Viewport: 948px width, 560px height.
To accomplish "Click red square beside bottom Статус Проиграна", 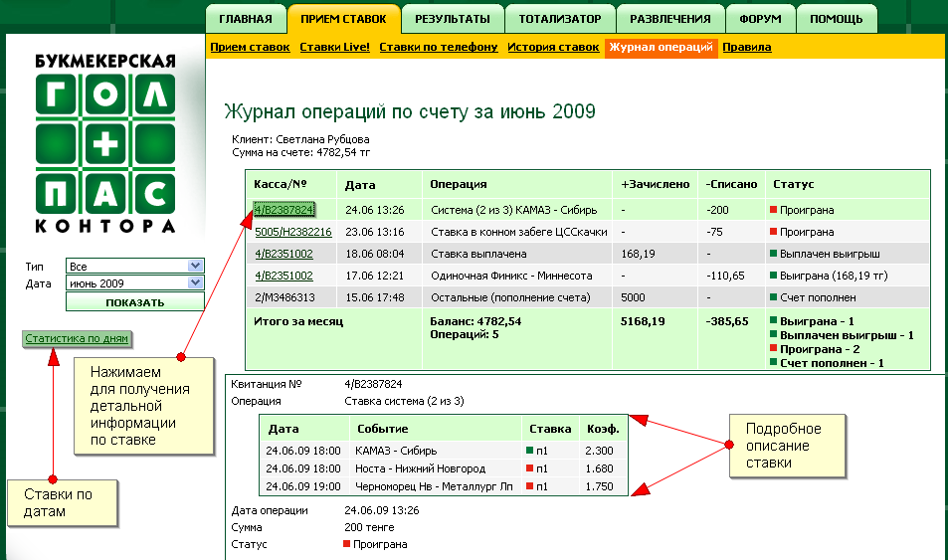I will (x=347, y=544).
